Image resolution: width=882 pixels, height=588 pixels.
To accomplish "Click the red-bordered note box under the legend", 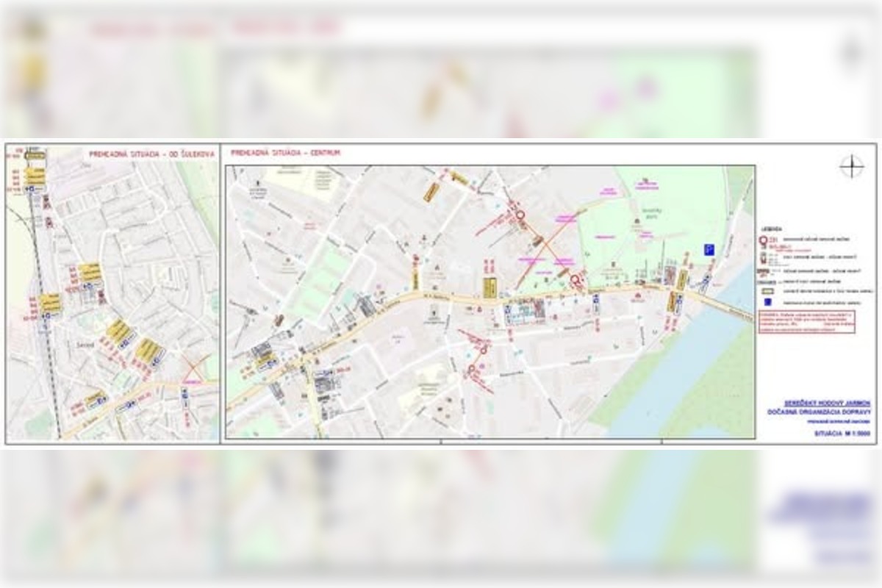I will click(x=806, y=321).
